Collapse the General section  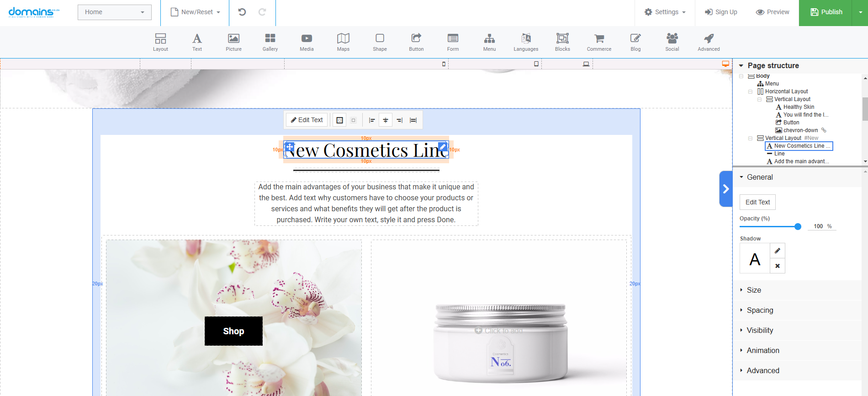[x=741, y=177]
